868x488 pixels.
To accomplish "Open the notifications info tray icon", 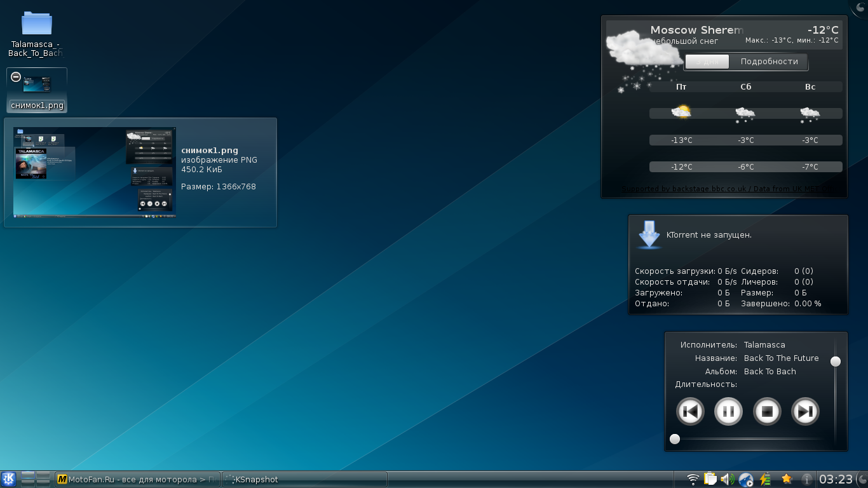I will pos(807,479).
